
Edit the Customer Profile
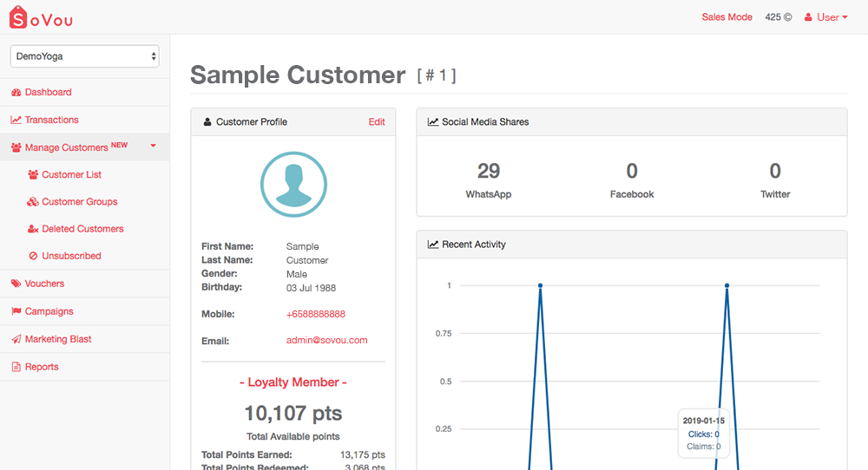tap(377, 121)
